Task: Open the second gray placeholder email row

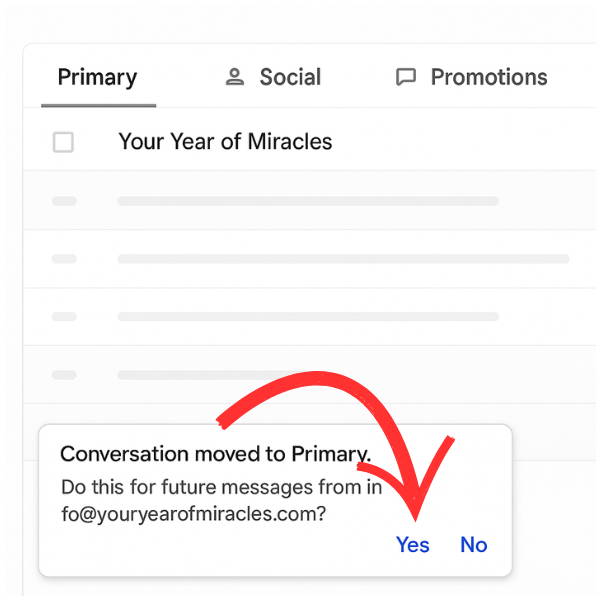Action: click(342, 259)
